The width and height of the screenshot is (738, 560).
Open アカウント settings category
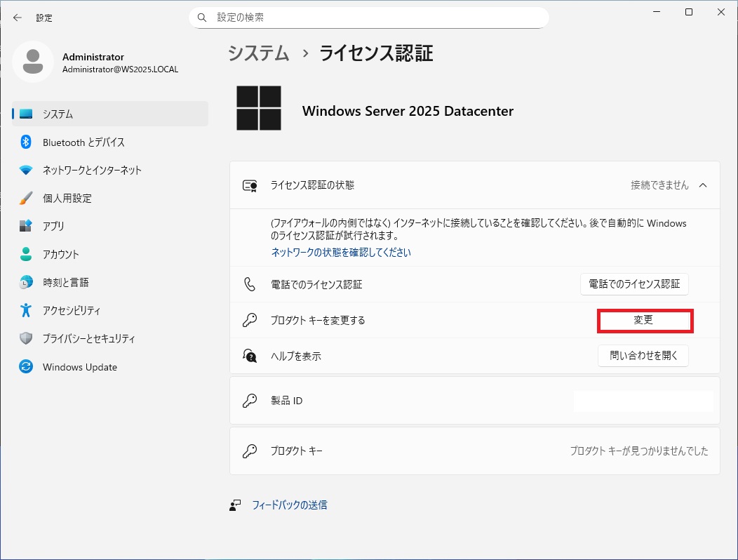pos(110,254)
